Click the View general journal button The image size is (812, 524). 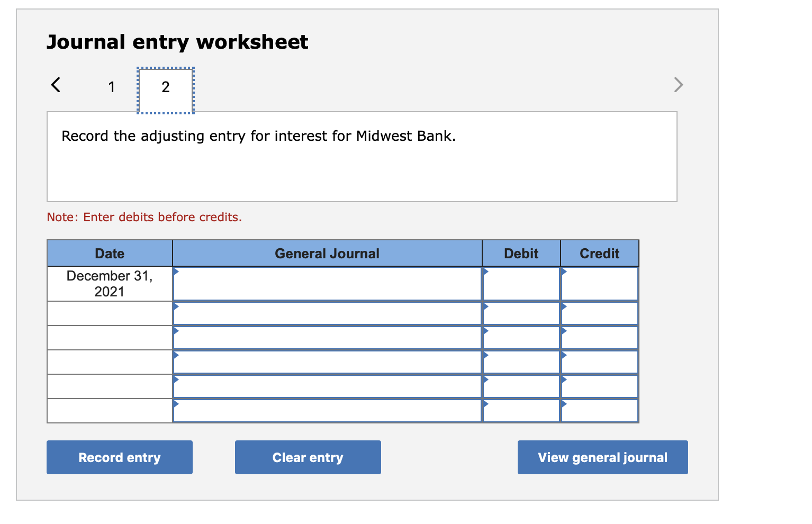[602, 457]
